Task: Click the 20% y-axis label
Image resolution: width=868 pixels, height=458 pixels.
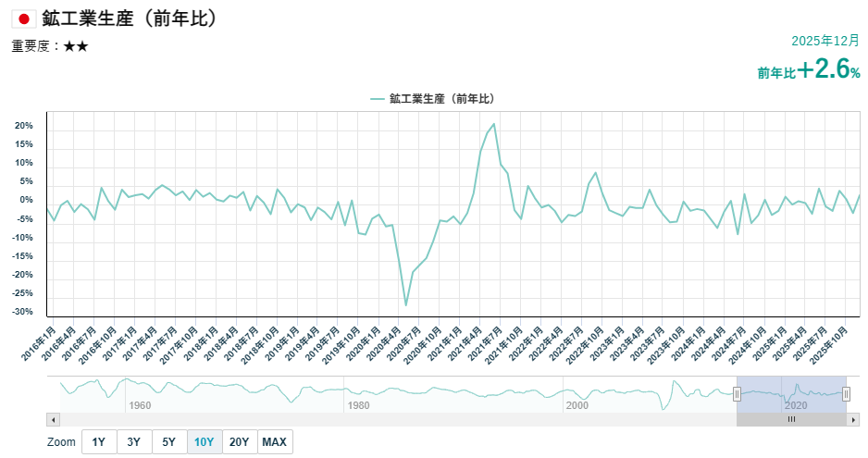Action: click(x=24, y=126)
